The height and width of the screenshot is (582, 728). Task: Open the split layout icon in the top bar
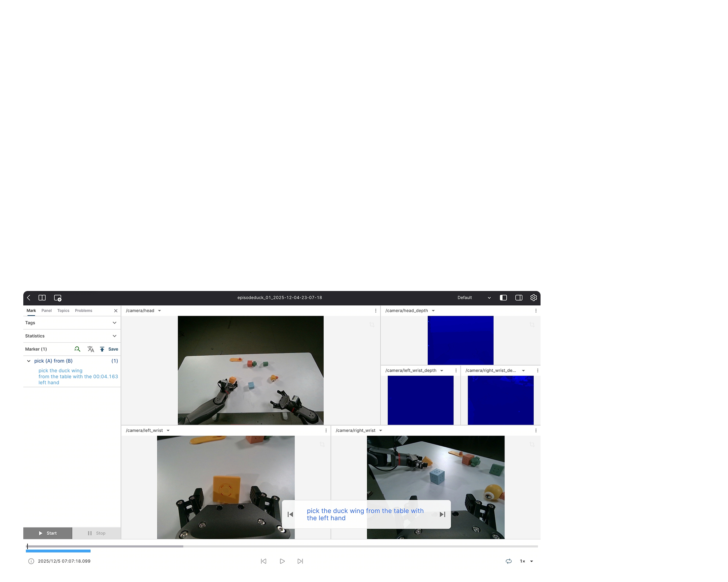[42, 298]
